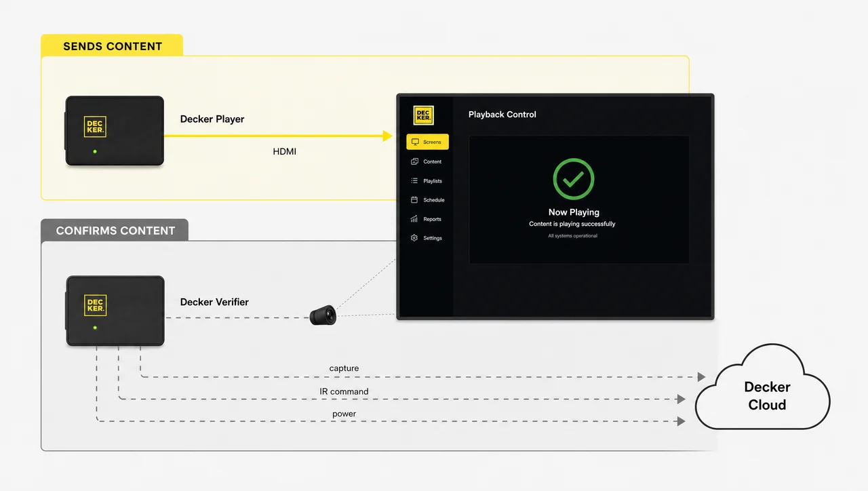Click the Content image icon

tap(414, 161)
